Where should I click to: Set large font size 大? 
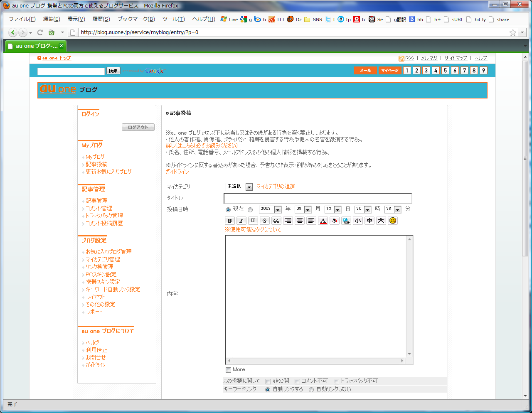(381, 221)
